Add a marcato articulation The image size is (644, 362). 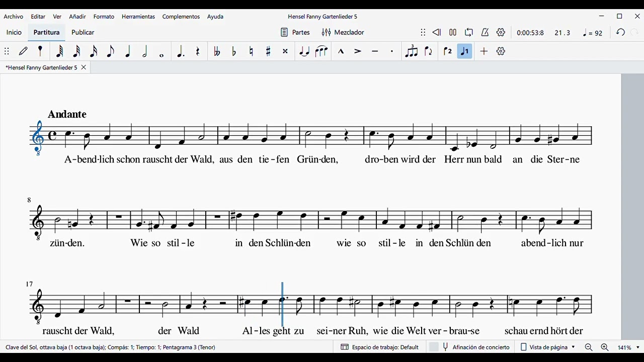341,51
